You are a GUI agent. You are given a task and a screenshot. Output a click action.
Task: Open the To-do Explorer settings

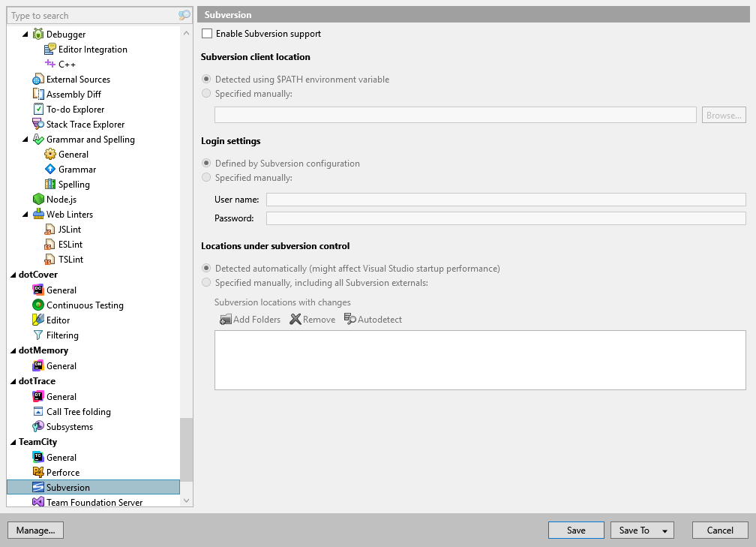pos(75,109)
